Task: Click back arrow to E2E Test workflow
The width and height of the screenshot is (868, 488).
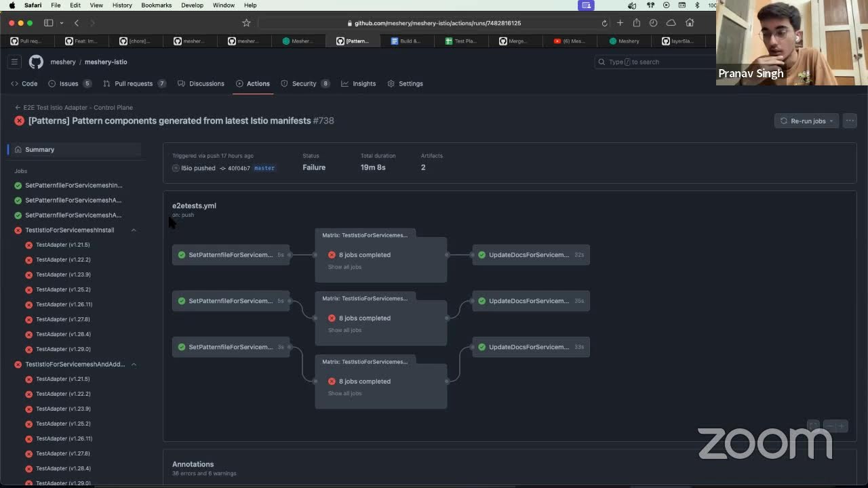Action: 18,107
